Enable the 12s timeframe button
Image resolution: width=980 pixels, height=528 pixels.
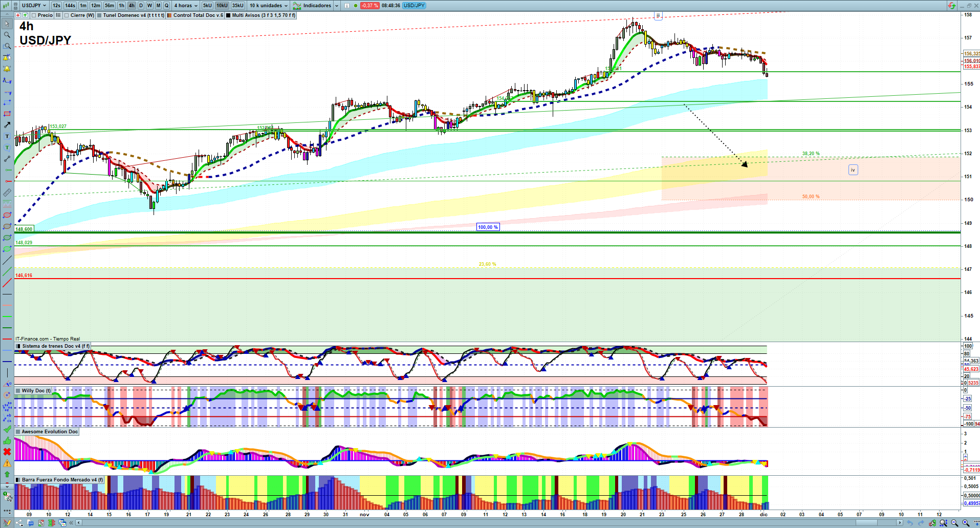pos(56,6)
